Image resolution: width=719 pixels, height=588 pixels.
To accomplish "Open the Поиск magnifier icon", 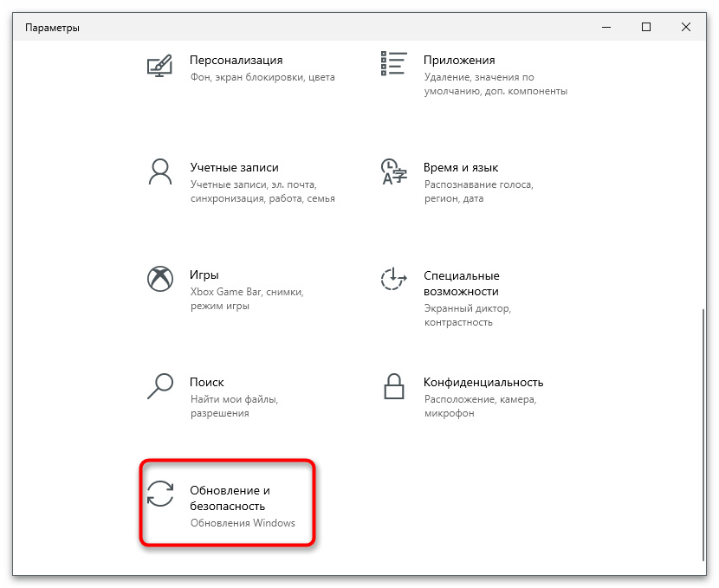I will [160, 386].
